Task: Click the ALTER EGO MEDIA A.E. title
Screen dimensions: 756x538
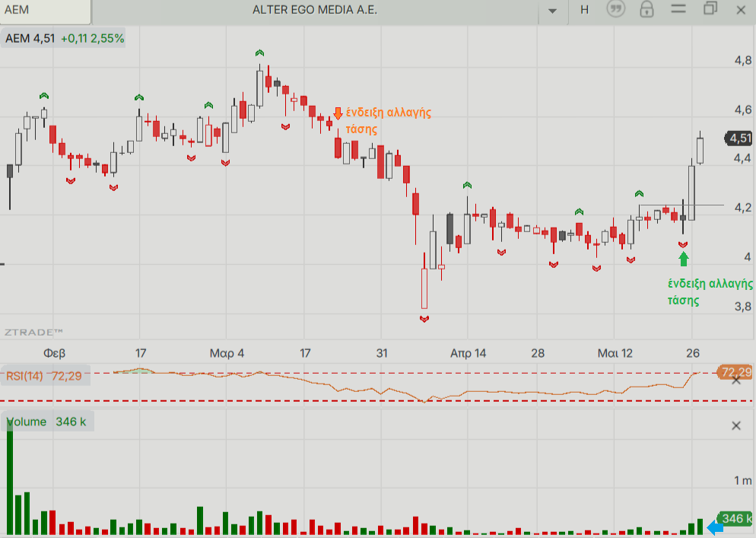Action: tap(315, 10)
